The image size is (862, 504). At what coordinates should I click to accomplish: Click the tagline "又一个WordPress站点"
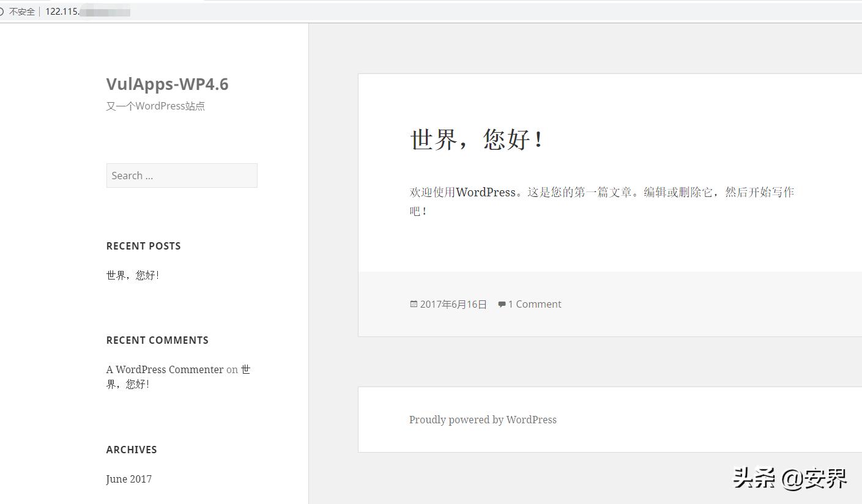tap(155, 106)
